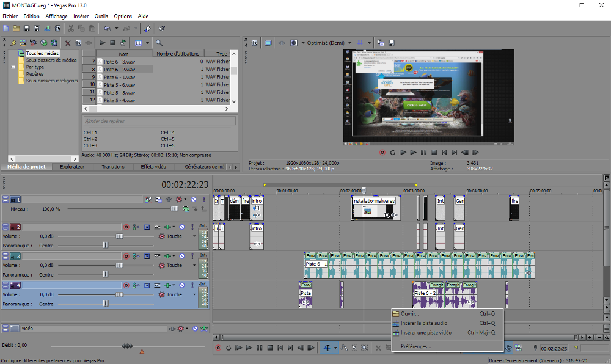The height and width of the screenshot is (364, 611).
Task: Click the What's This help icon
Action: [x=162, y=29]
